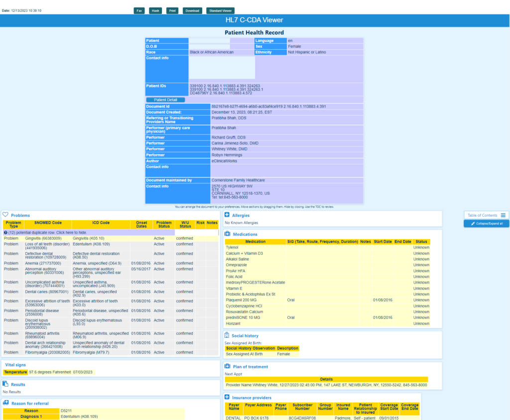
Task: Click the plus icon beside Allergies
Action: 227,215
